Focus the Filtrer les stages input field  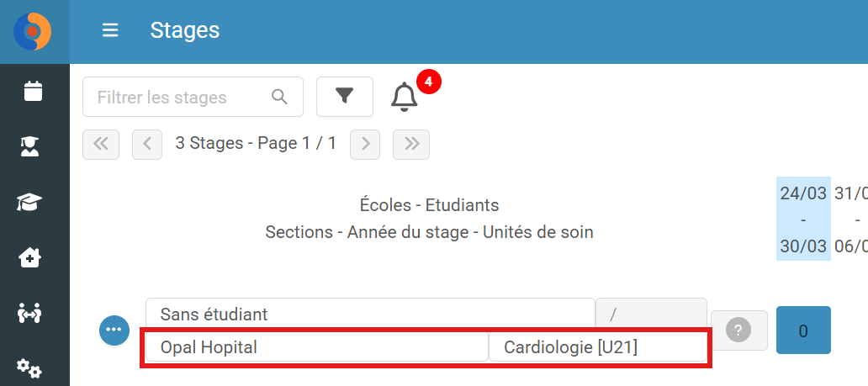(193, 97)
